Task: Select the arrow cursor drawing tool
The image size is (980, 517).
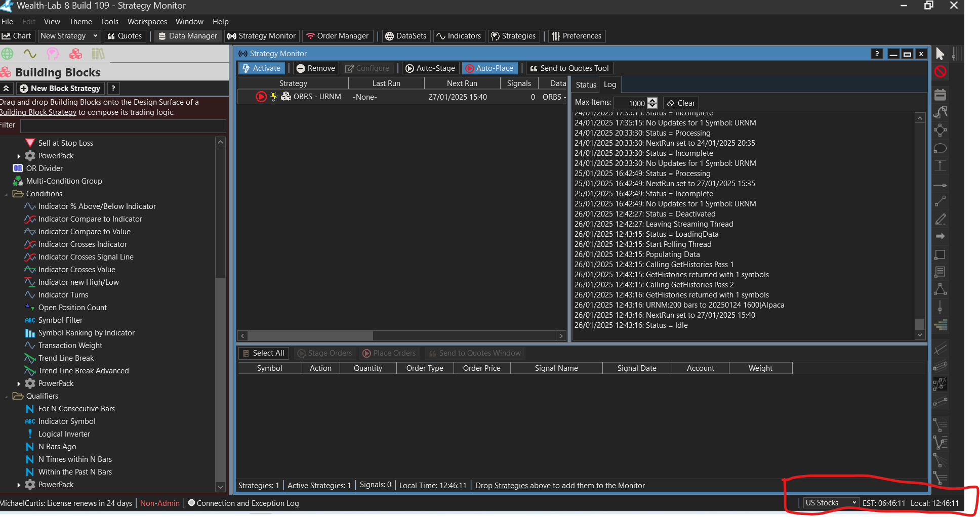Action: 940,54
